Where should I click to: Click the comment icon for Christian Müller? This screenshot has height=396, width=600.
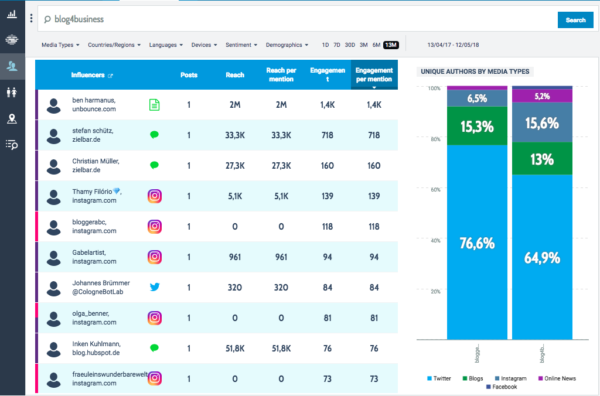point(154,165)
